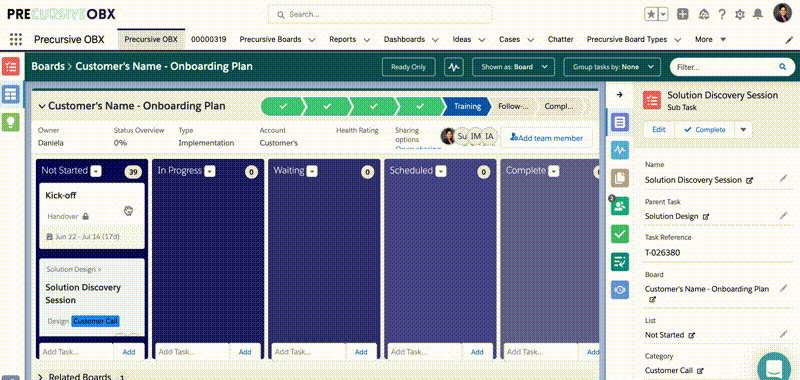Image resolution: width=800 pixels, height=380 pixels.
Task: Open the teal checklist edit panel icon
Action: click(619, 262)
